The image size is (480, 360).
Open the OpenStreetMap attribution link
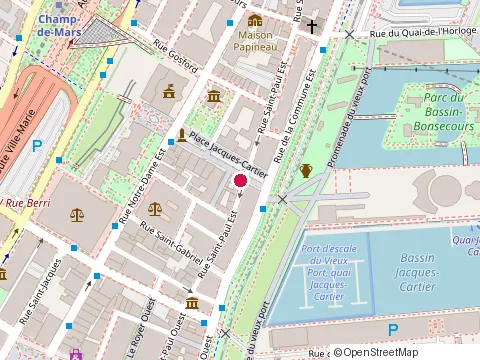click(x=376, y=352)
